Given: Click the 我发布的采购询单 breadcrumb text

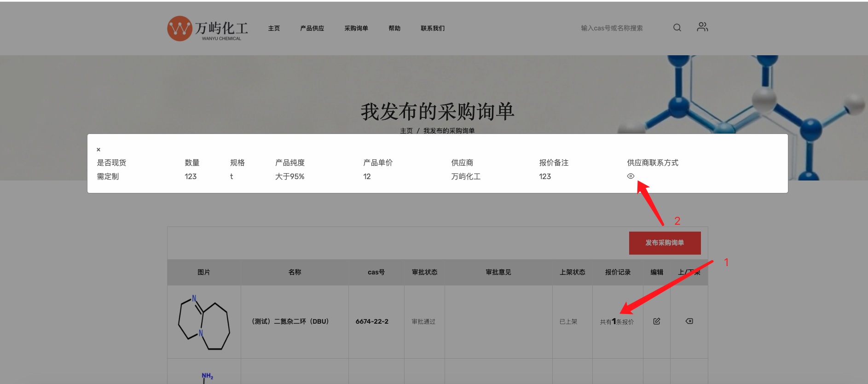Looking at the screenshot, I should (449, 131).
